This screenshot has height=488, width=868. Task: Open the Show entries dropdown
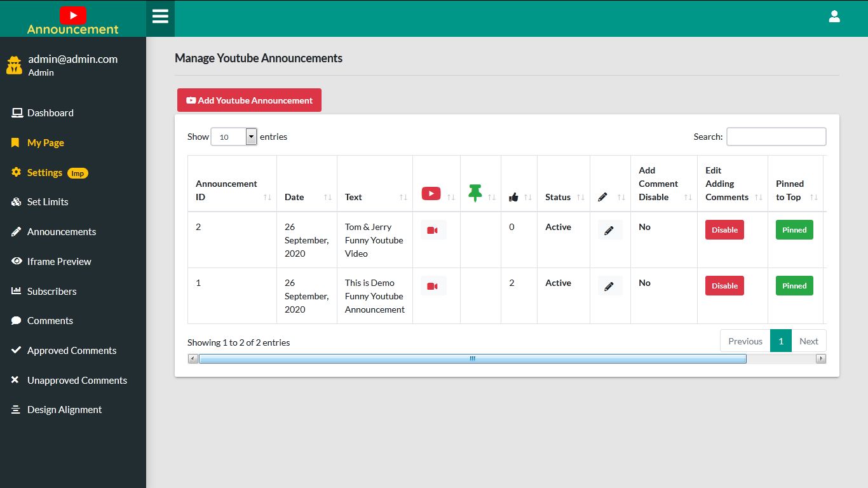[234, 136]
